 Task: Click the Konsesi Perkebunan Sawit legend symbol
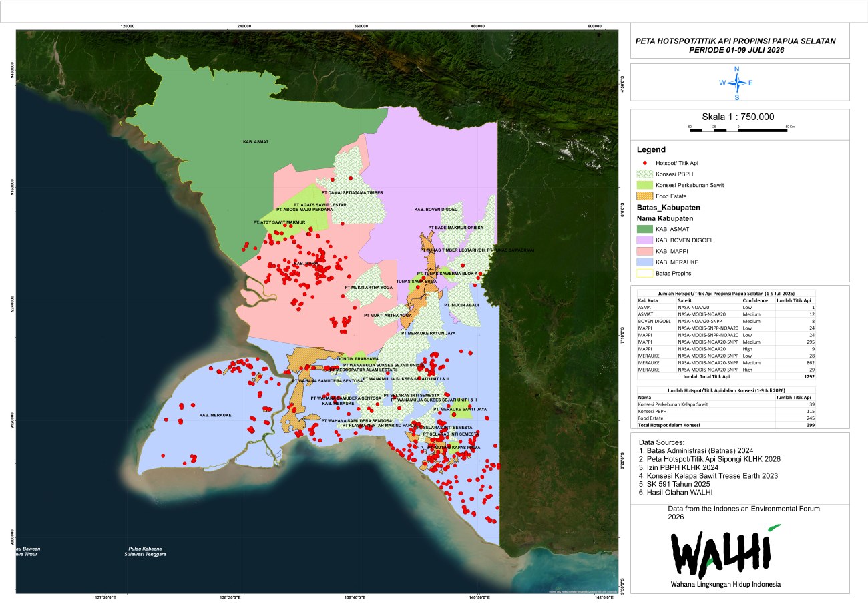coord(646,185)
